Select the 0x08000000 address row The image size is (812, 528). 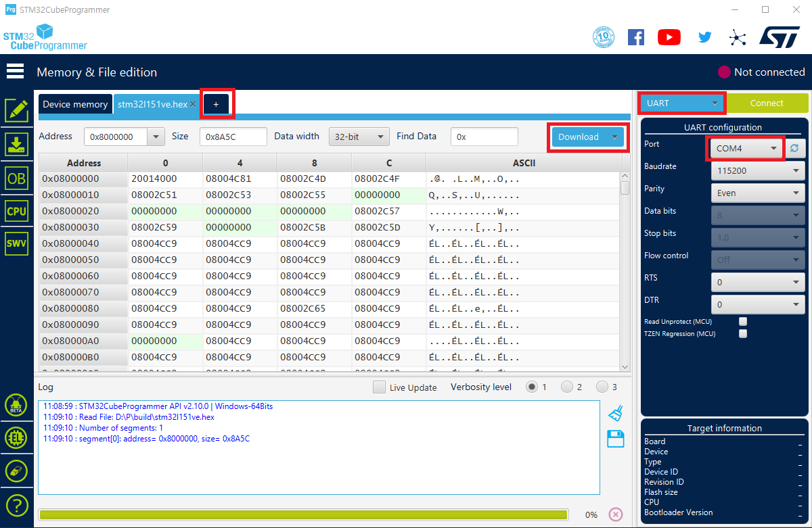click(83, 178)
